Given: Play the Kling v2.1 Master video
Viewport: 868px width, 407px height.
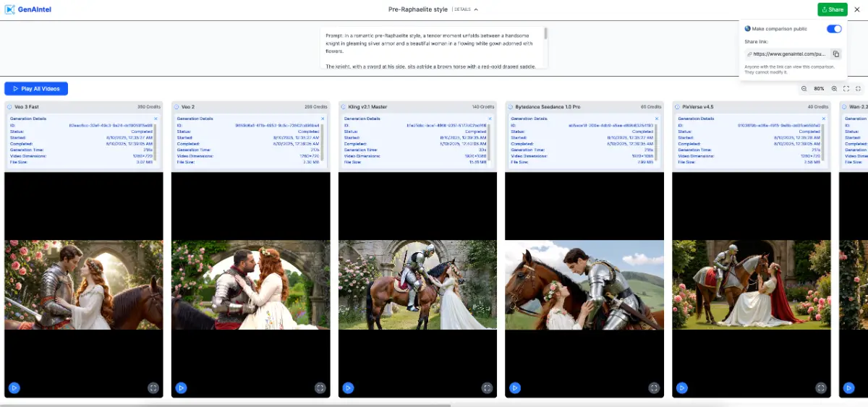Looking at the screenshot, I should coord(348,387).
